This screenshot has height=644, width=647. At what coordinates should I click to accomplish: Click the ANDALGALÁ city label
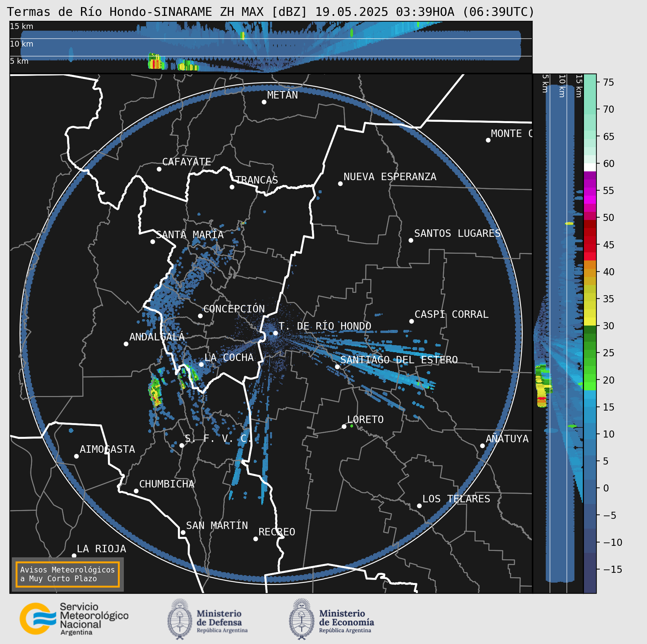157,337
